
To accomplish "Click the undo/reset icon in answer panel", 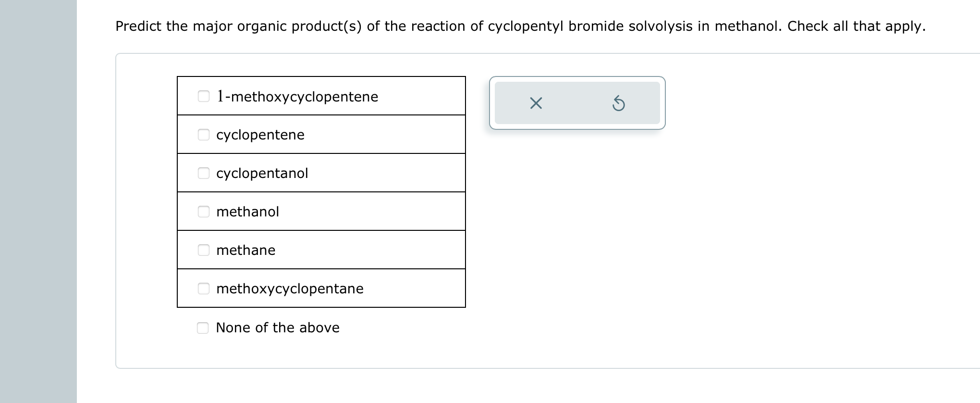I will point(619,102).
